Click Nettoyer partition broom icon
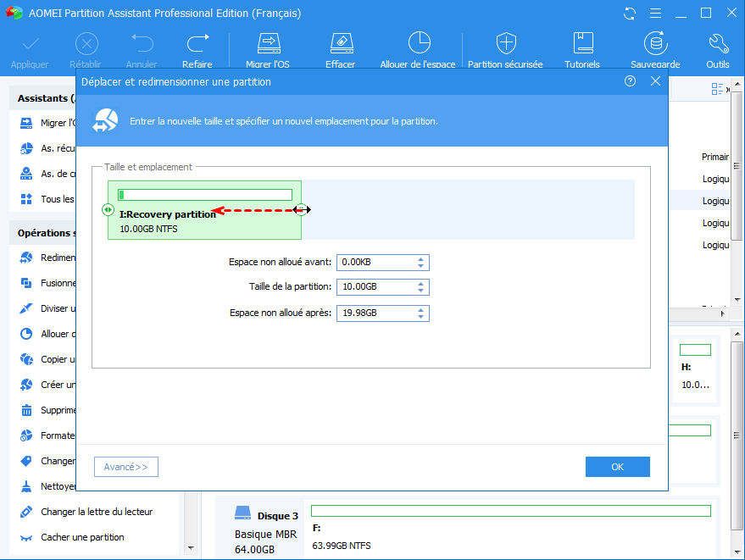Image resolution: width=745 pixels, height=560 pixels. [26, 486]
